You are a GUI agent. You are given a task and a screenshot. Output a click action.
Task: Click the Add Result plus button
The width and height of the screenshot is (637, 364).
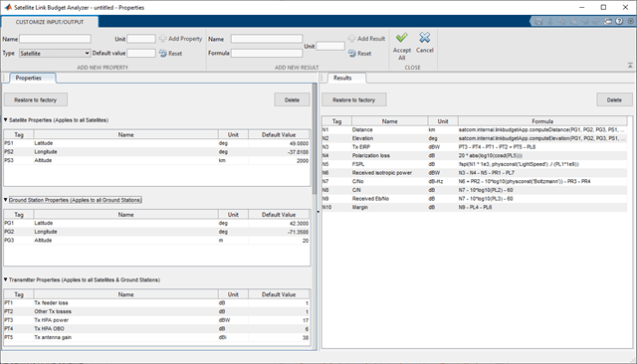[x=367, y=39]
